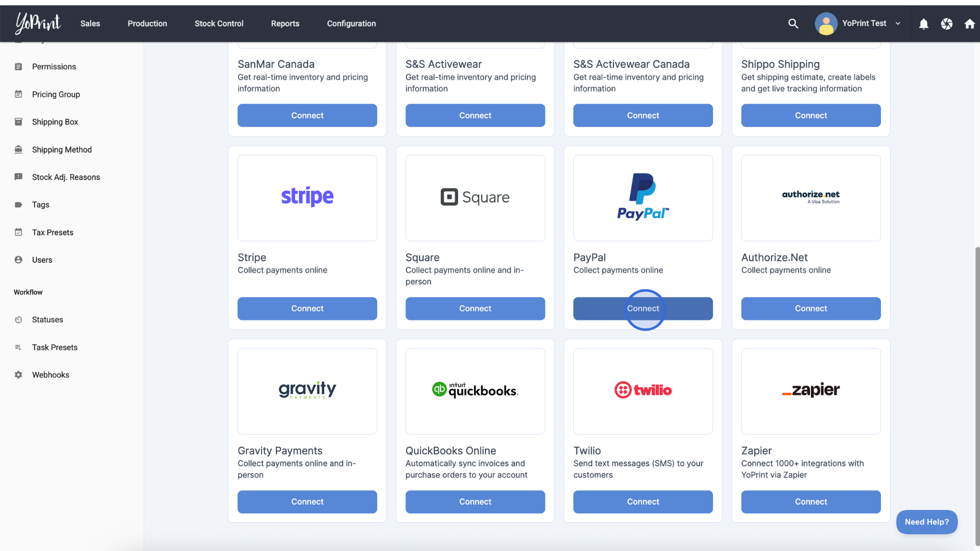Open the Sales menu

pos(90,23)
